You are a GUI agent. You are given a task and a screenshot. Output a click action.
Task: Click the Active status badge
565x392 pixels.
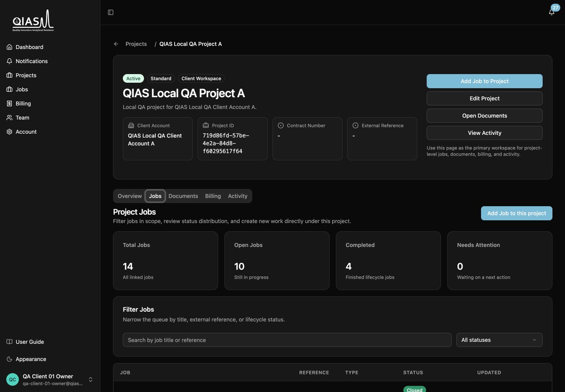click(133, 78)
